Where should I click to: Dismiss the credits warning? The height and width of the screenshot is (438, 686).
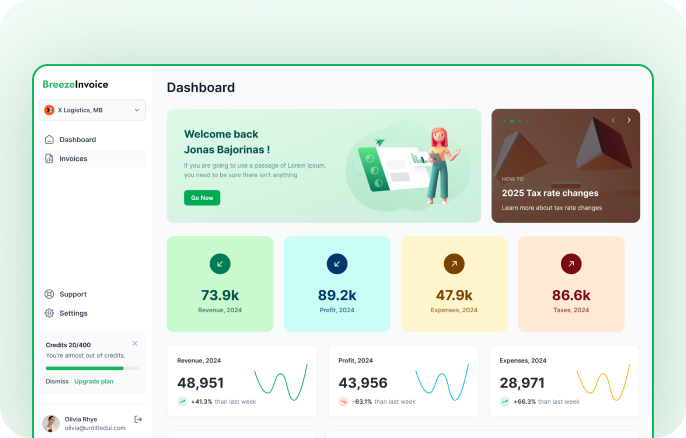(57, 382)
